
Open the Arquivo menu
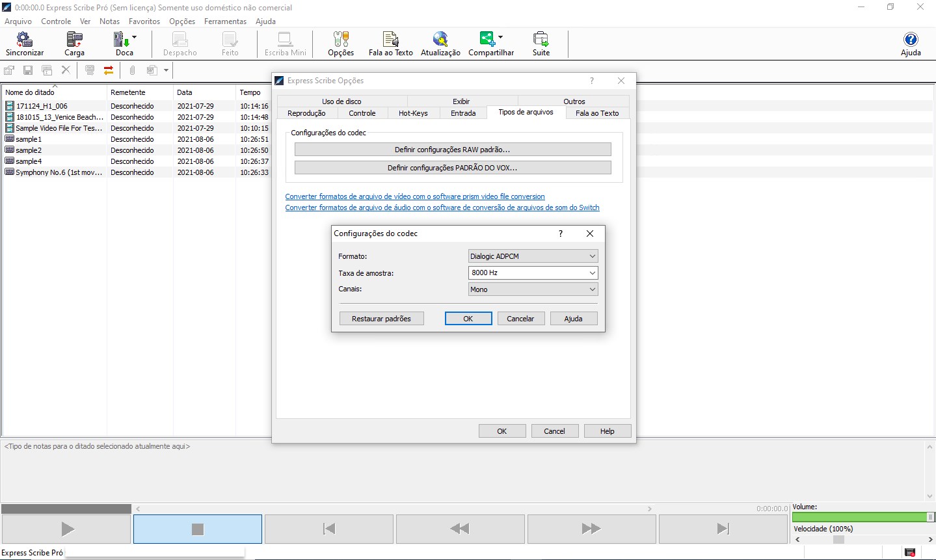[18, 21]
